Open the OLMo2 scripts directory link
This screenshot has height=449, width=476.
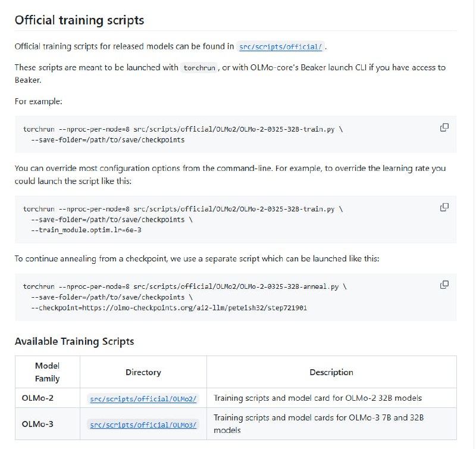pyautogui.click(x=143, y=398)
